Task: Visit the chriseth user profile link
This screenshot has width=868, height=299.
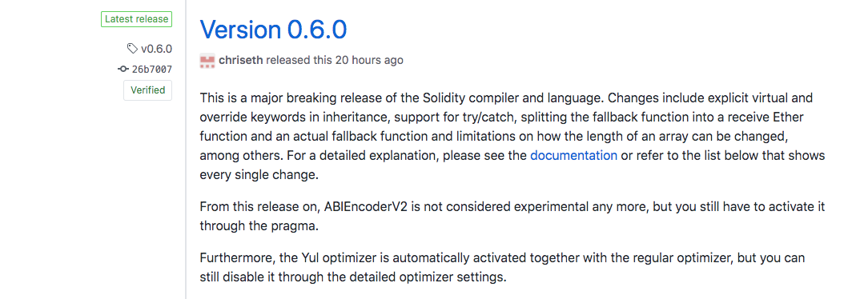Action: tap(241, 60)
